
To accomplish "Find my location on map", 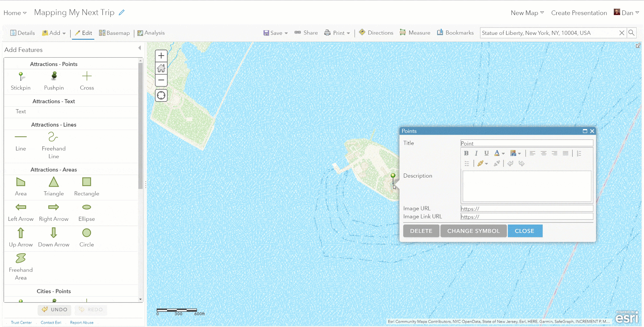I will tap(161, 95).
